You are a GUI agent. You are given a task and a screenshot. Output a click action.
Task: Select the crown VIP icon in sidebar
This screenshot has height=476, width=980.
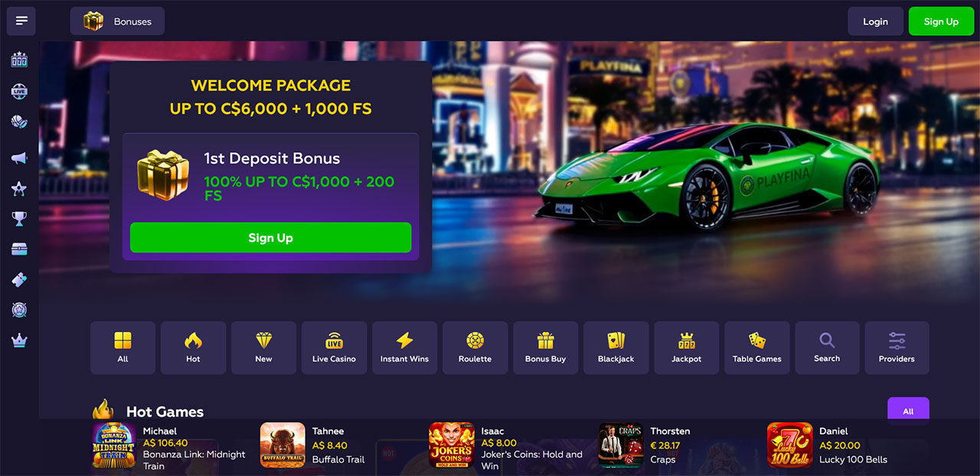[x=19, y=341]
